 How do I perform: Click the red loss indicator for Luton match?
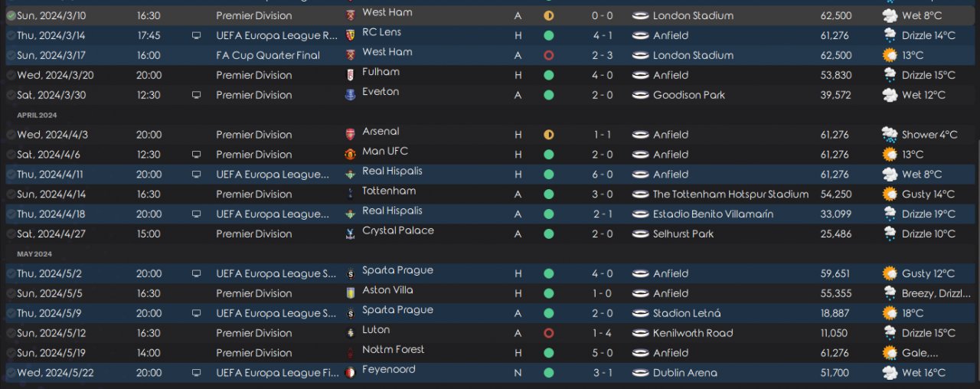tap(548, 333)
